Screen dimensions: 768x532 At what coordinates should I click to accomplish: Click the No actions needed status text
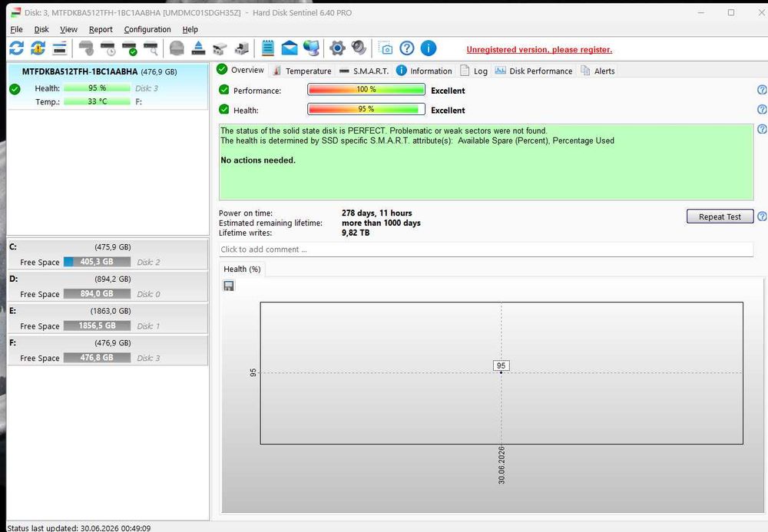point(258,160)
